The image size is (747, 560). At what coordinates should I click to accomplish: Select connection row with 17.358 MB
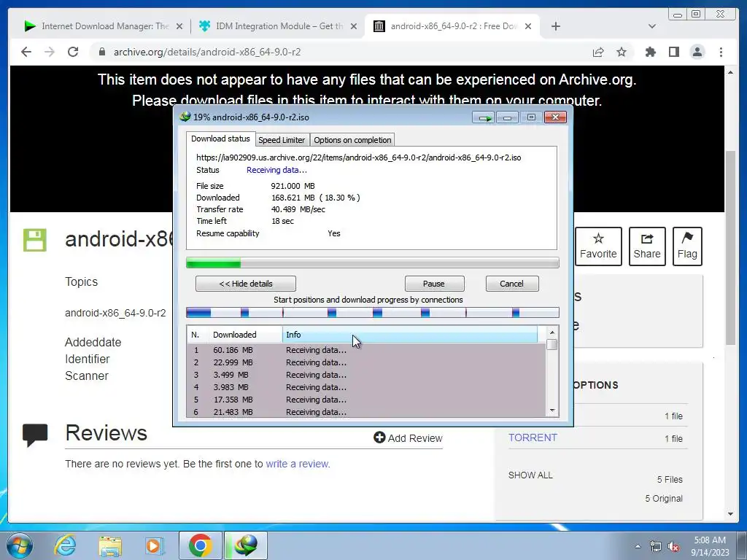coord(366,400)
